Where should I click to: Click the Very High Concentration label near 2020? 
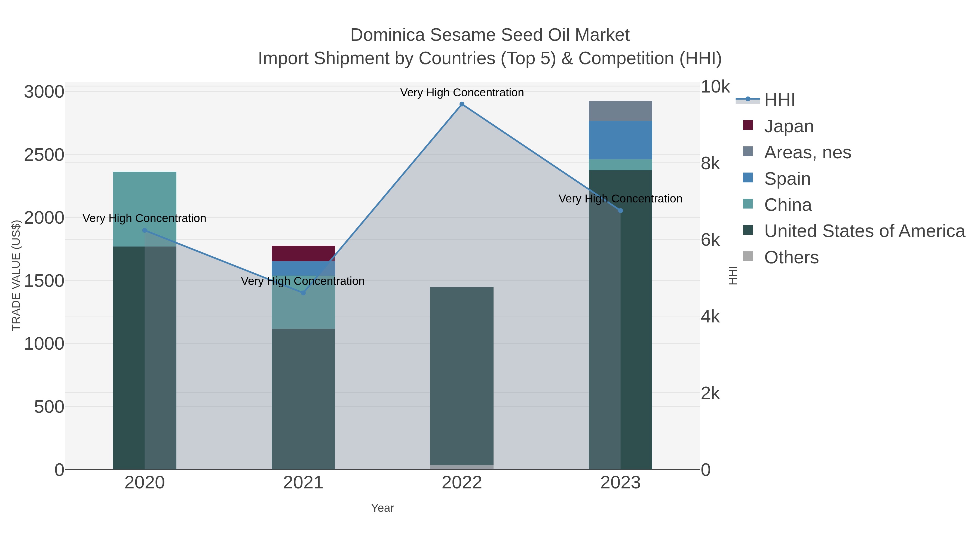click(x=145, y=218)
